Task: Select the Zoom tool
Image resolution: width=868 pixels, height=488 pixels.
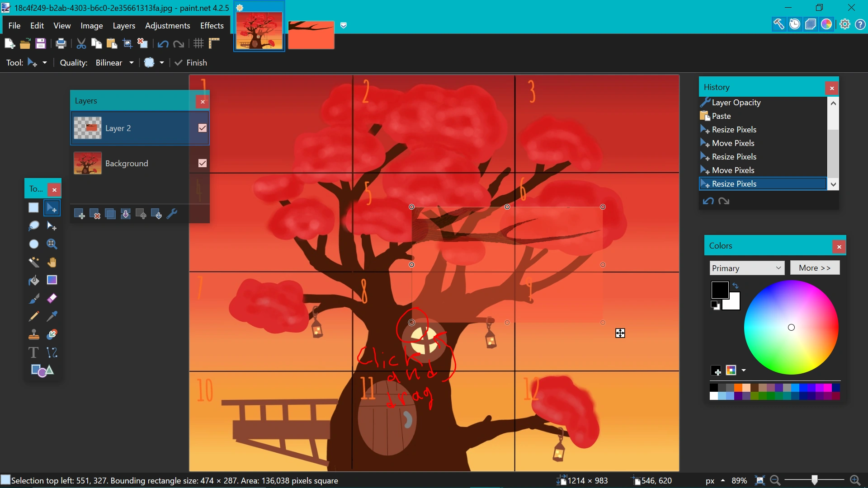Action: tap(52, 244)
